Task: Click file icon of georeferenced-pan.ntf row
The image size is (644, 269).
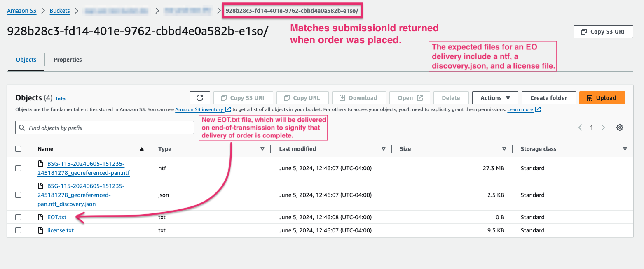Action: pyautogui.click(x=40, y=164)
